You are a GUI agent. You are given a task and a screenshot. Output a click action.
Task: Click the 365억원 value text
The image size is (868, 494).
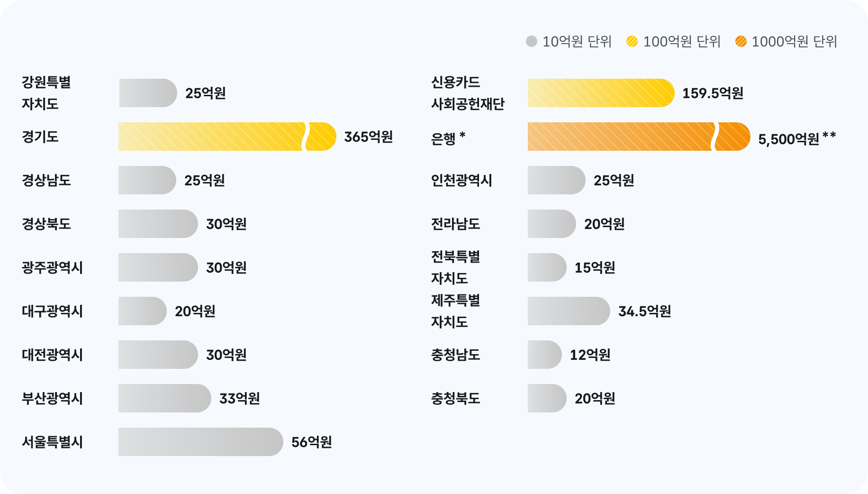tap(368, 137)
